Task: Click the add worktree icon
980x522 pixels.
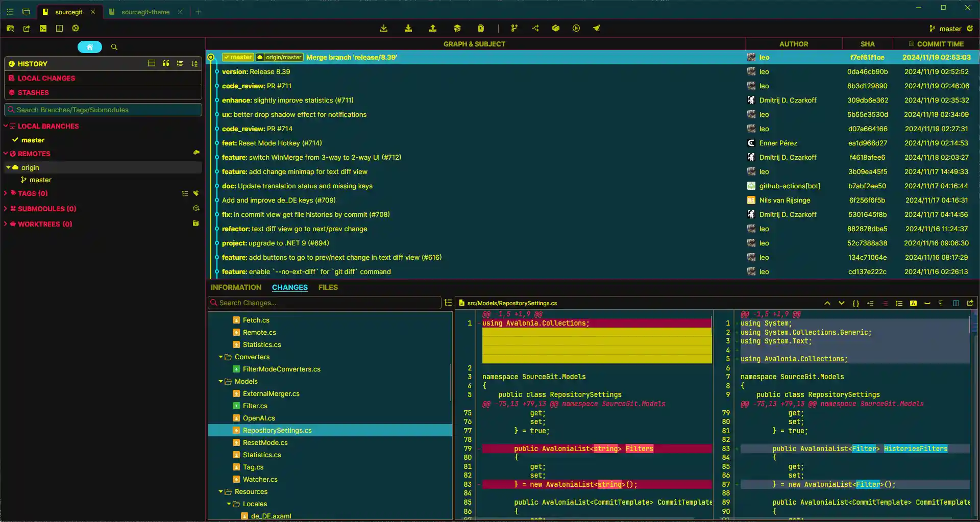Action: (195, 223)
